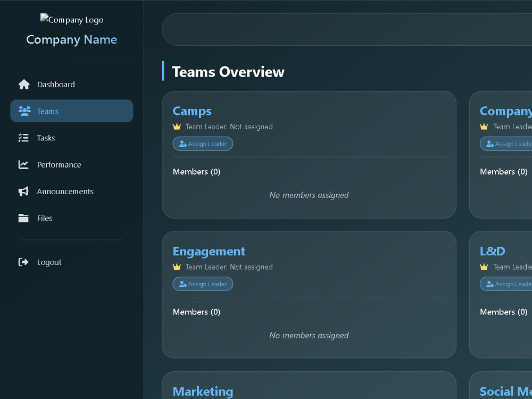Click Assign Leader in the Company card
The image size is (532, 399).
[x=506, y=144]
